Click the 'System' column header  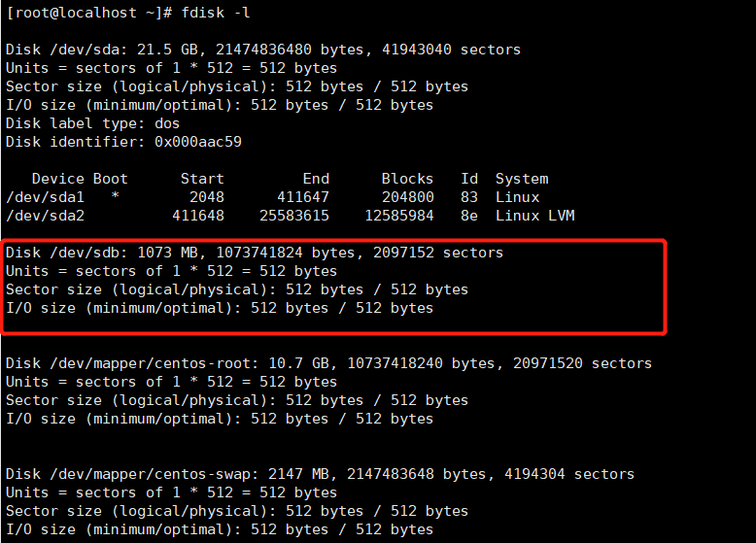(522, 179)
